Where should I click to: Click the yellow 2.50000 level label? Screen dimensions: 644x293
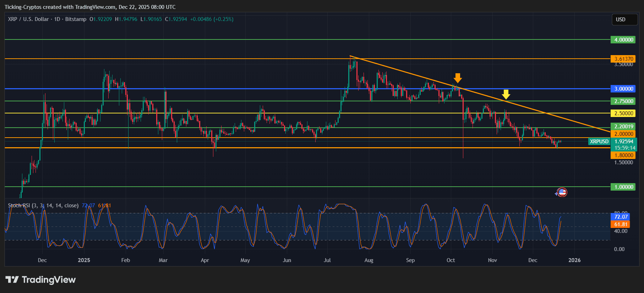tap(623, 113)
